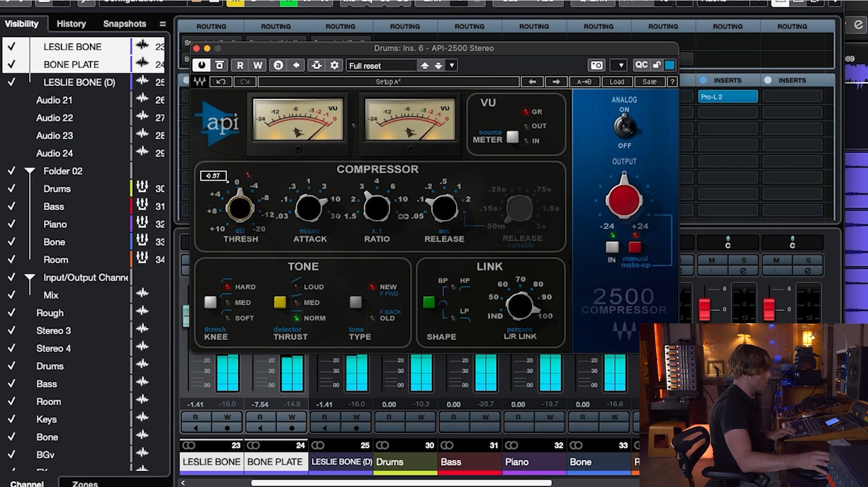Load next preset with down arrow
Screen dimensions: 868x487
[438, 65]
